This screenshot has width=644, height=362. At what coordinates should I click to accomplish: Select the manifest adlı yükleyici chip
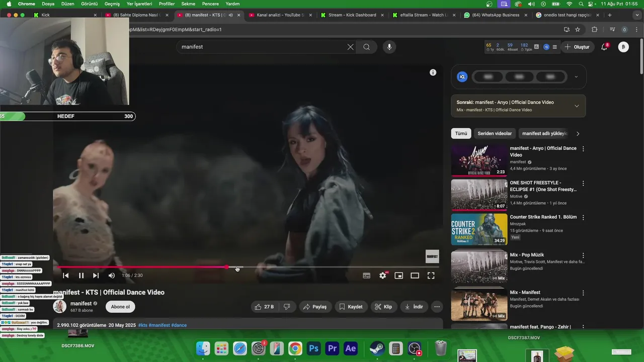pos(544,134)
